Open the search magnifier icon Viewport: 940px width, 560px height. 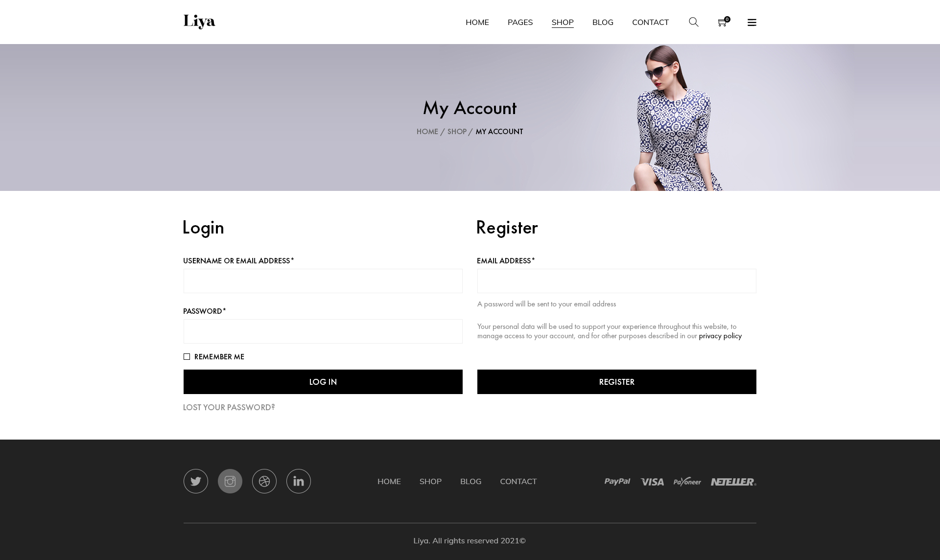point(693,22)
